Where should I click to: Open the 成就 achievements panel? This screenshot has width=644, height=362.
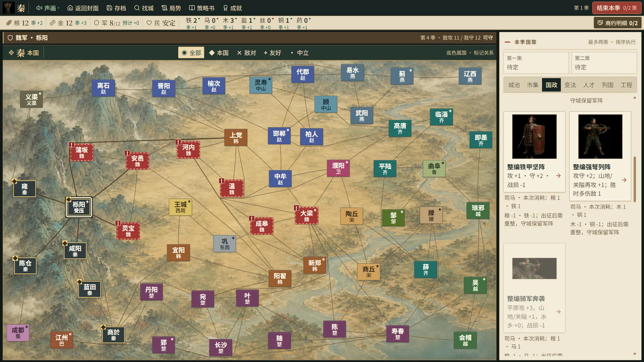pyautogui.click(x=232, y=8)
